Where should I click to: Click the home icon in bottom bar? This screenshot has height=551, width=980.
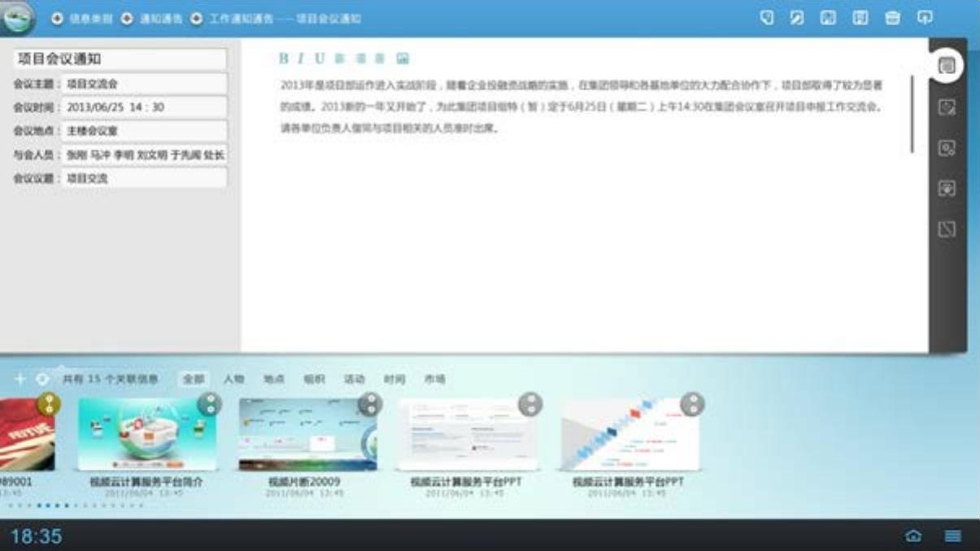[913, 536]
